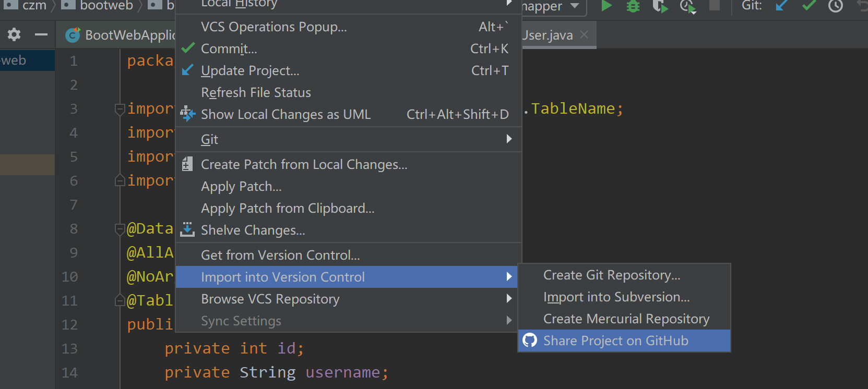Click line number 12 in gutter

pos(69,324)
